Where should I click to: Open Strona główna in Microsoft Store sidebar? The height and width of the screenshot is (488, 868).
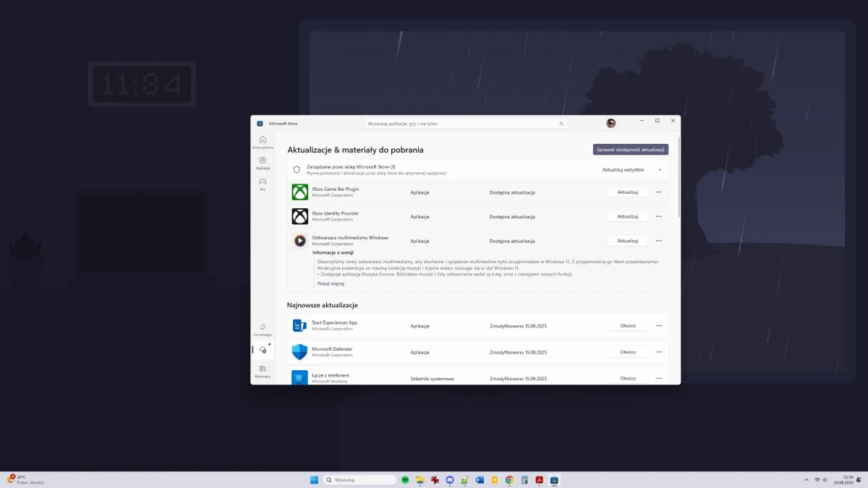tap(262, 142)
